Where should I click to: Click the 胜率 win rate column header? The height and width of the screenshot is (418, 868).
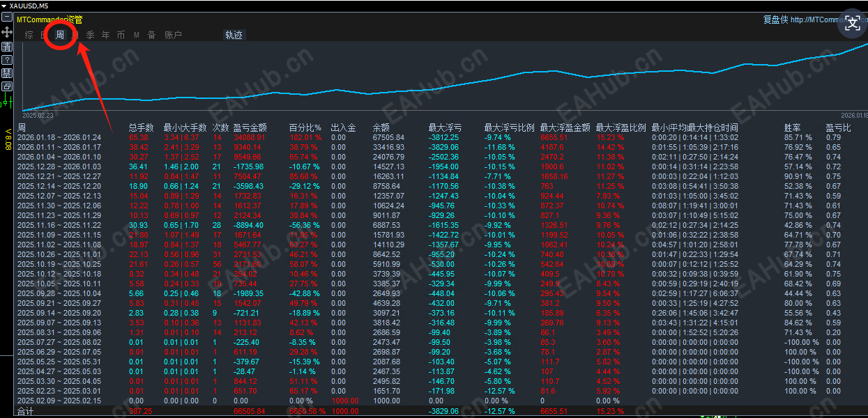coord(792,127)
